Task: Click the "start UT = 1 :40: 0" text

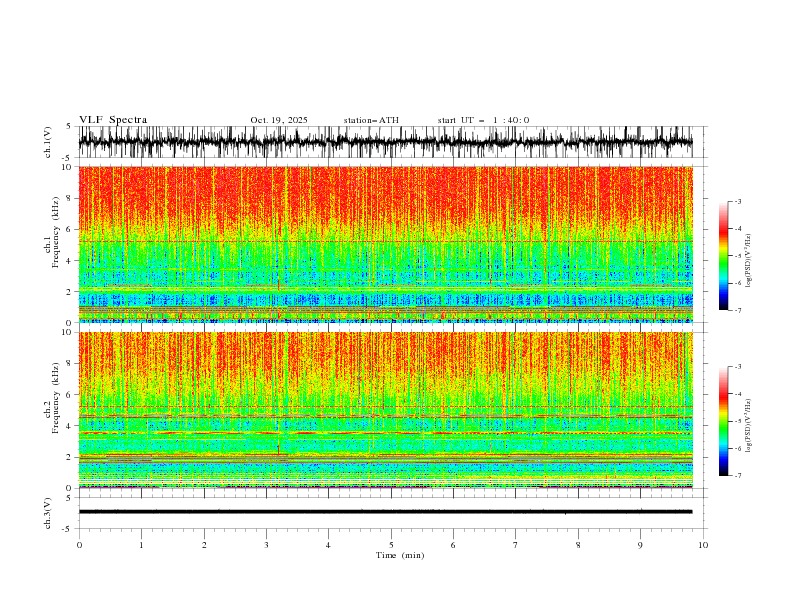Action: 483,120
